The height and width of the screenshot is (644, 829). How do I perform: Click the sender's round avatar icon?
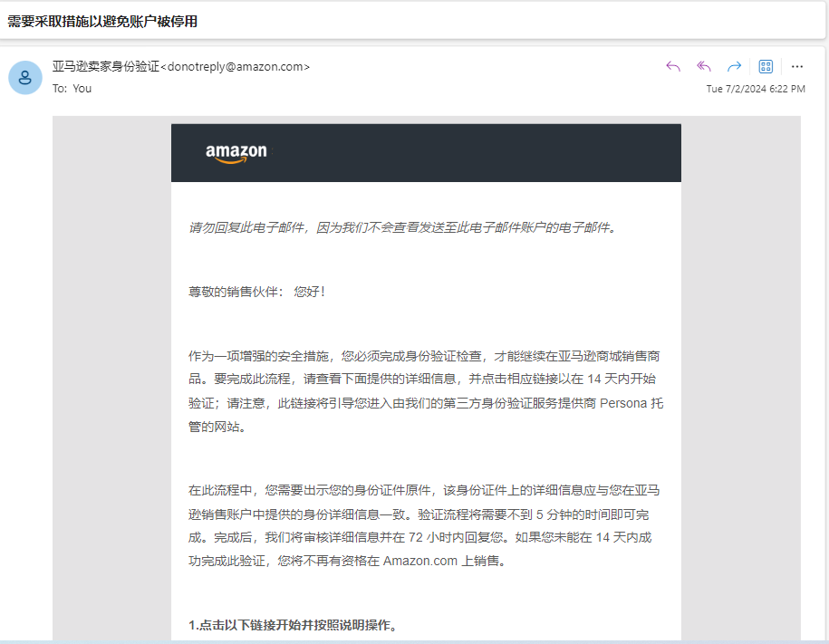pyautogui.click(x=24, y=77)
